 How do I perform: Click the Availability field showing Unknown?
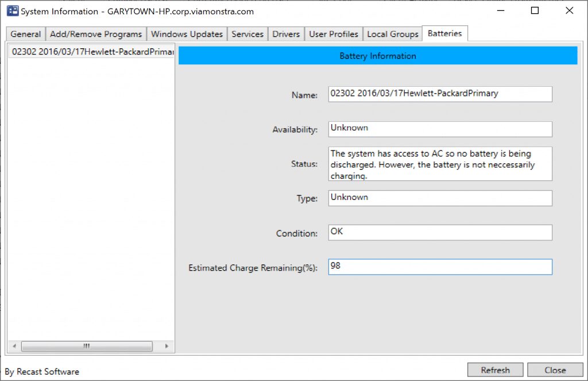point(440,129)
